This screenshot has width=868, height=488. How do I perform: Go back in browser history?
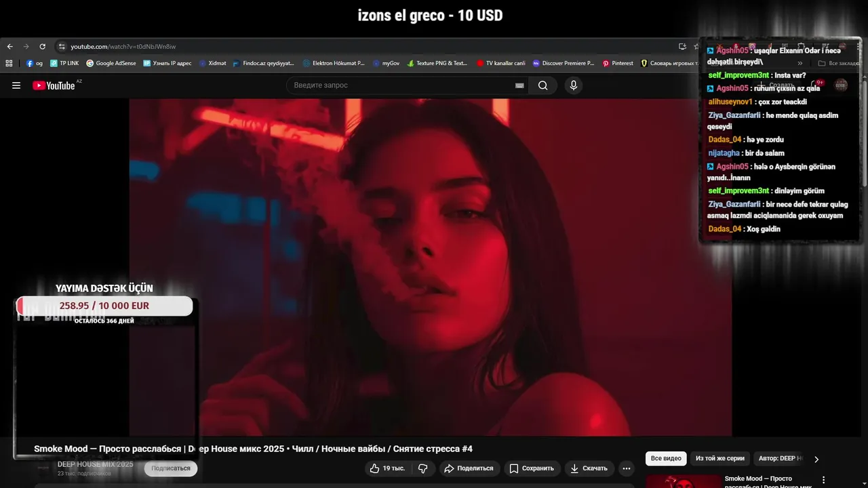coord(9,47)
